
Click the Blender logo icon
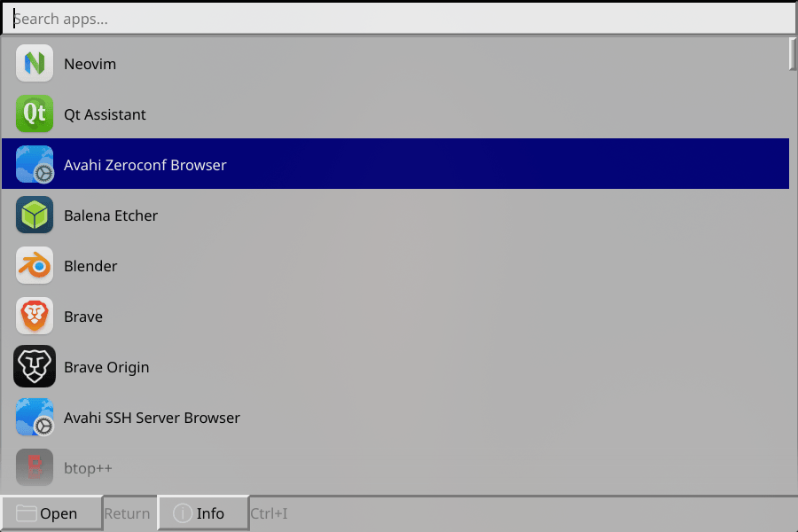click(x=34, y=265)
